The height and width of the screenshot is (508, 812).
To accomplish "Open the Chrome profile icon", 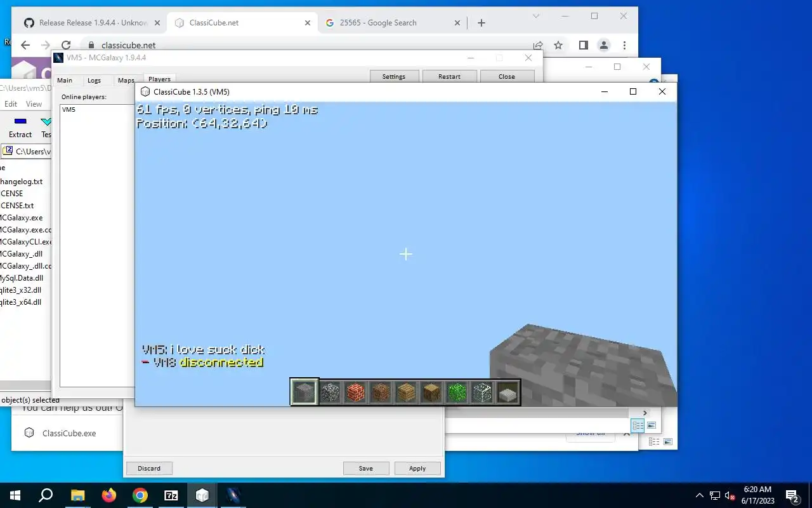I will 604,45.
